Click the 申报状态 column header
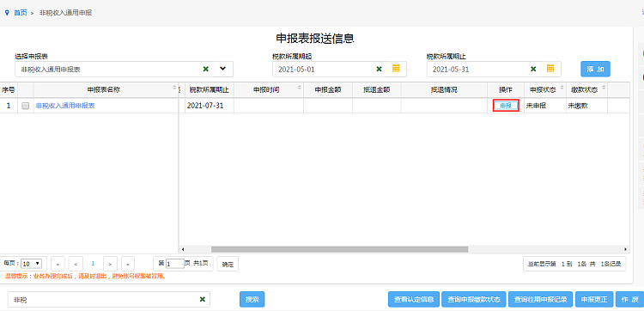This screenshot has width=644, height=311. 545,89
